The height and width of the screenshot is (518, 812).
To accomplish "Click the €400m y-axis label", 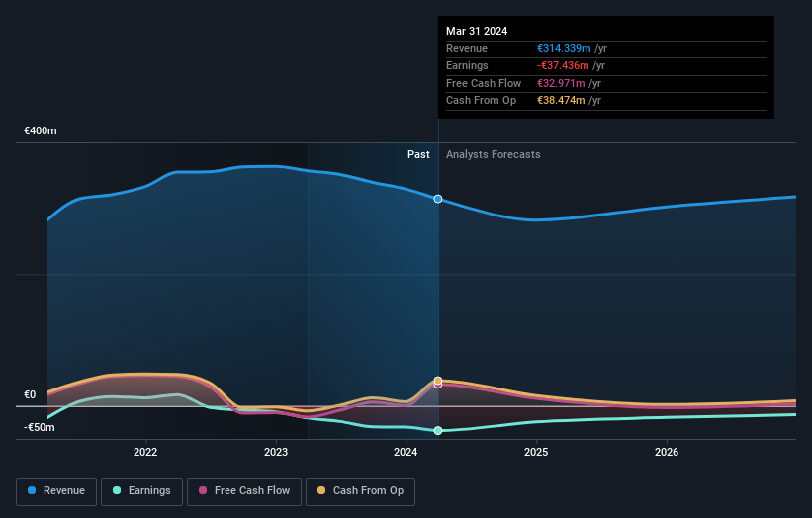I will click(41, 130).
